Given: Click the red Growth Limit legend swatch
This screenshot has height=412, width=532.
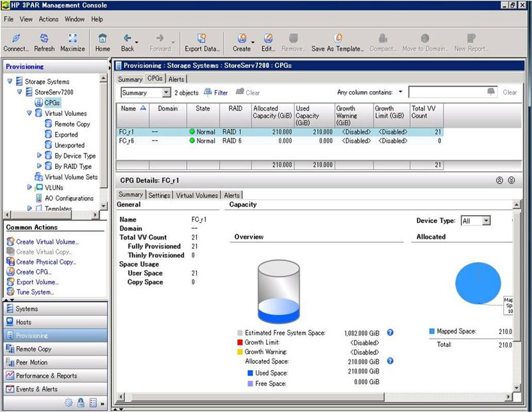Looking at the screenshot, I should 240,342.
